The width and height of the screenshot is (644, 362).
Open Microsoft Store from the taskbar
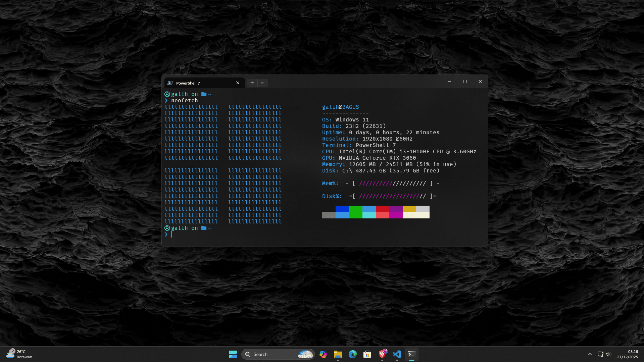(x=367, y=354)
